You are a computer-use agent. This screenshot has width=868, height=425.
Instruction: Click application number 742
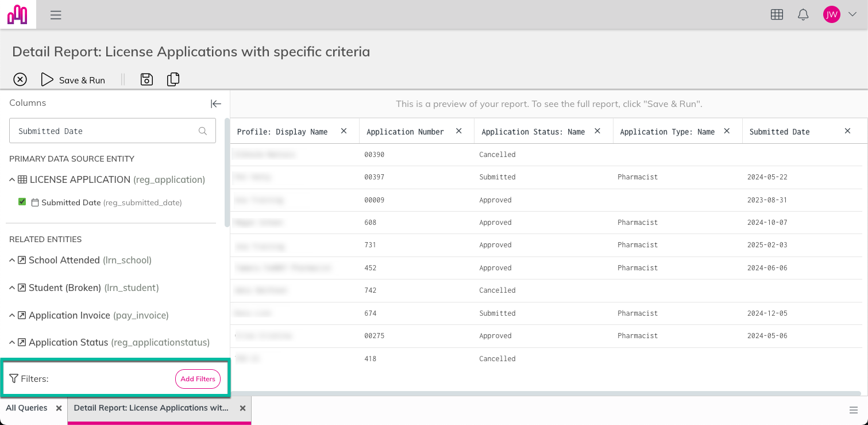point(370,290)
